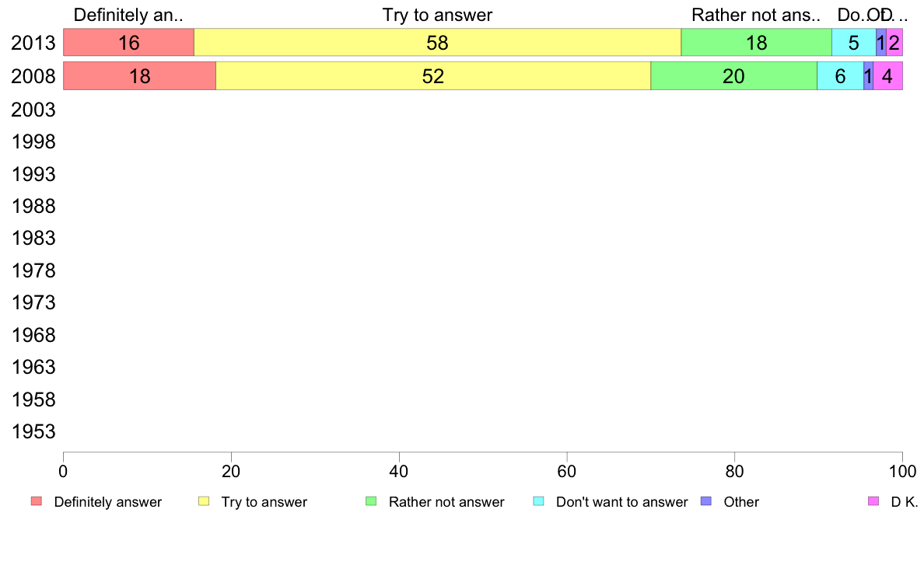924x572 pixels.
Task: Click the cyan Don't want to answer swatch
Action: [x=538, y=501]
